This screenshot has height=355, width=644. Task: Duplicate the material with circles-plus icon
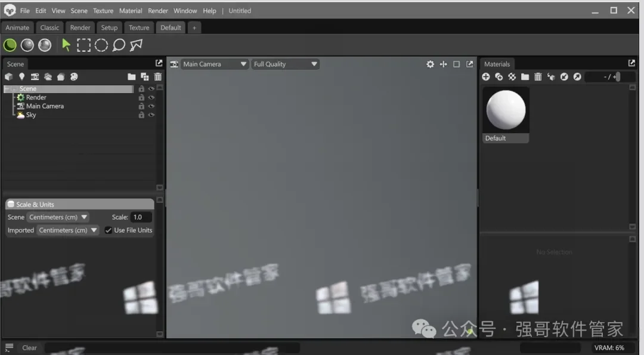(x=499, y=77)
